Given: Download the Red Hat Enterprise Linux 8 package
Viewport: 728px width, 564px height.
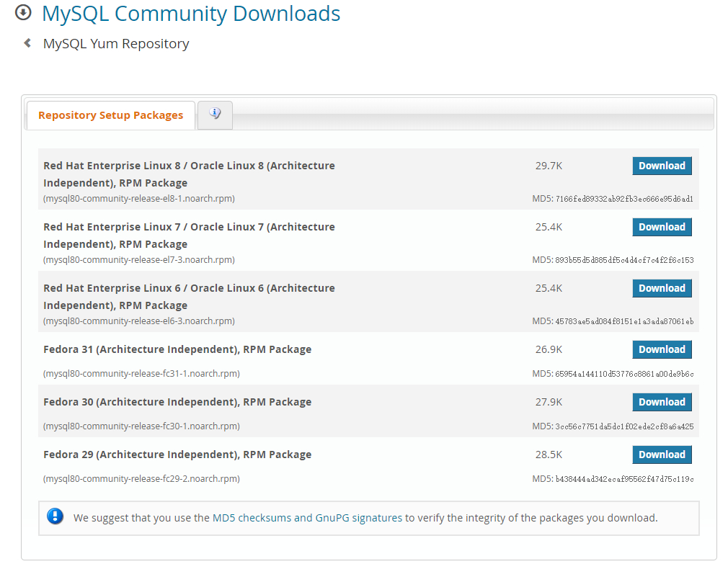Looking at the screenshot, I should click(662, 166).
